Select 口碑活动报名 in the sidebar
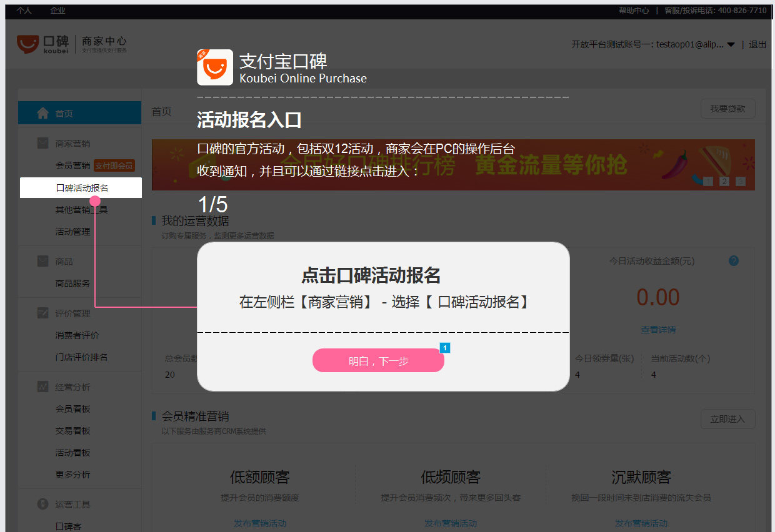This screenshot has width=775, height=532. (x=81, y=188)
